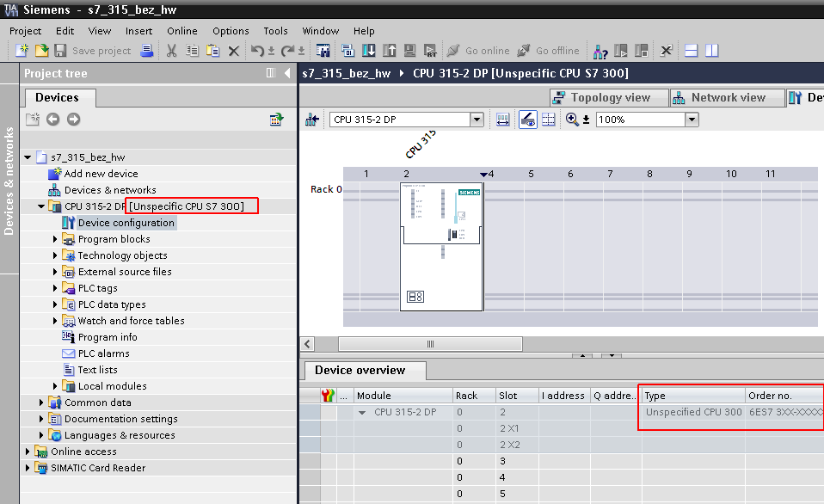Open the Edit menu
The height and width of the screenshot is (504, 824).
(x=65, y=31)
